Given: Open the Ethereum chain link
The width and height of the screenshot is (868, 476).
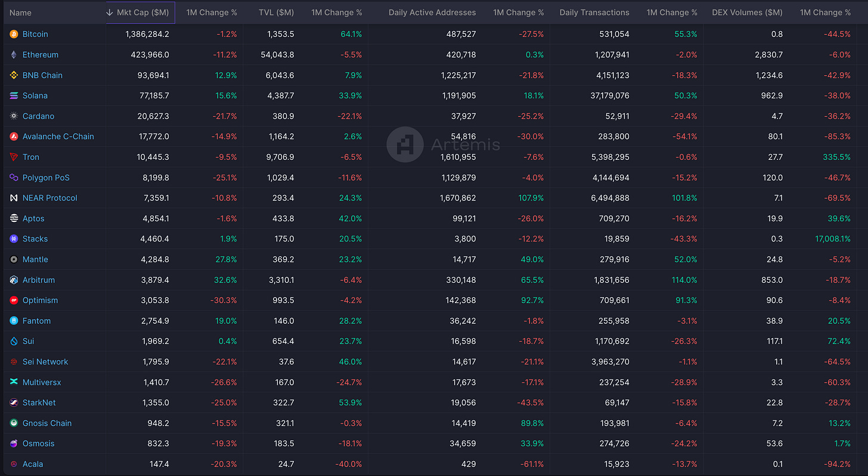Looking at the screenshot, I should click(x=41, y=55).
